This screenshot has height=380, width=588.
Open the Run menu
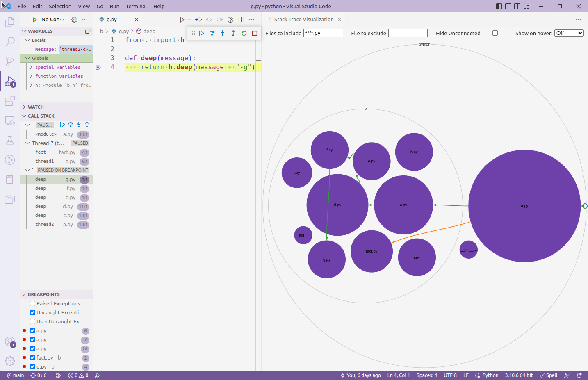(x=114, y=6)
